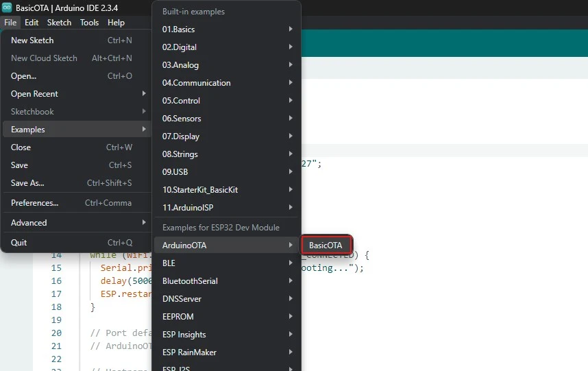Image resolution: width=588 pixels, height=371 pixels.
Task: Expand the ArduinoOTA examples submenu
Action: 227,246
